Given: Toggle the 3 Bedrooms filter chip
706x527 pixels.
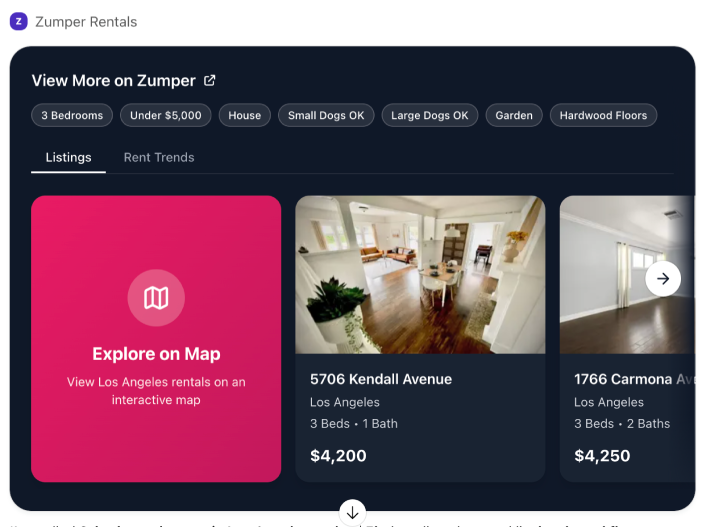Looking at the screenshot, I should [x=72, y=116].
